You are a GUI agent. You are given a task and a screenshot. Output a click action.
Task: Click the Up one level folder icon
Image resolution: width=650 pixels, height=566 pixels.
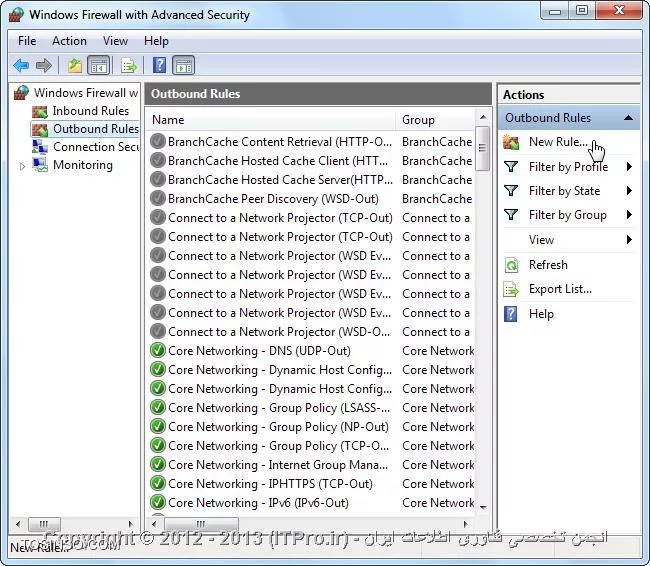tap(75, 65)
